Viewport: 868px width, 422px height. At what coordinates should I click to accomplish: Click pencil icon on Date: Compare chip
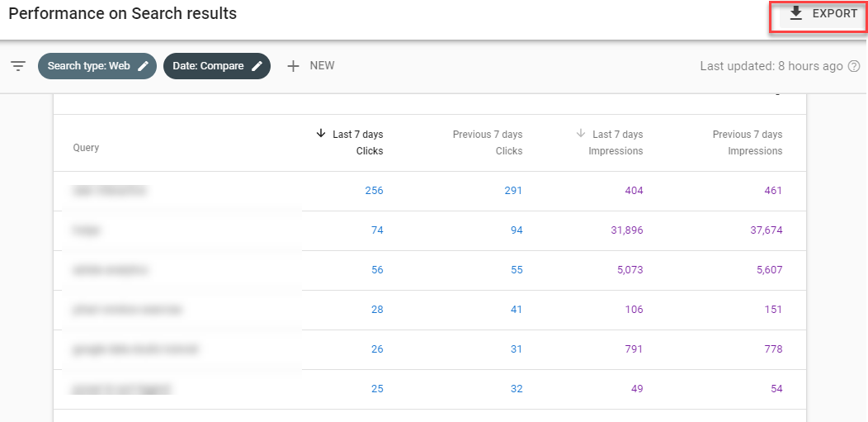click(x=257, y=66)
